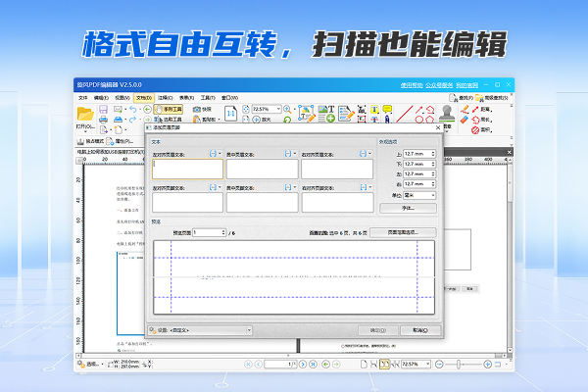Click the center header text box

tap(262, 169)
